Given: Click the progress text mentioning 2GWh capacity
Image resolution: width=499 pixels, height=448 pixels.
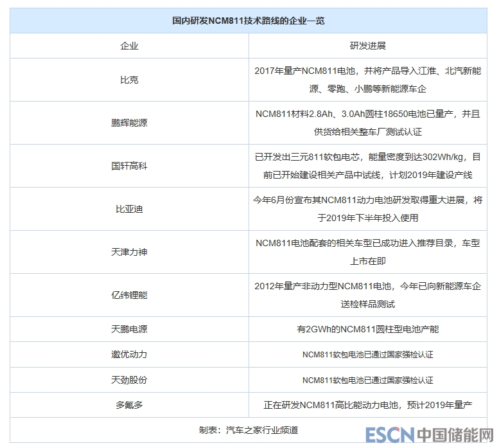Looking at the screenshot, I should click(367, 329).
